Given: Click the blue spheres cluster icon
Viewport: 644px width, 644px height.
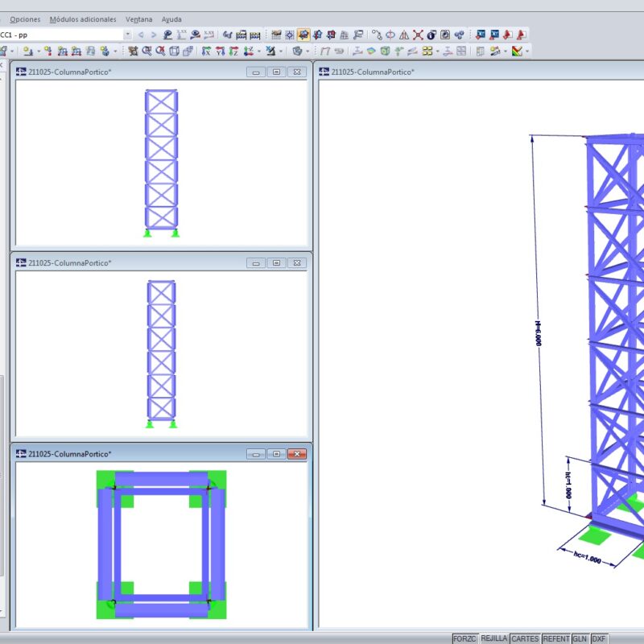Looking at the screenshot, I should coord(459,35).
